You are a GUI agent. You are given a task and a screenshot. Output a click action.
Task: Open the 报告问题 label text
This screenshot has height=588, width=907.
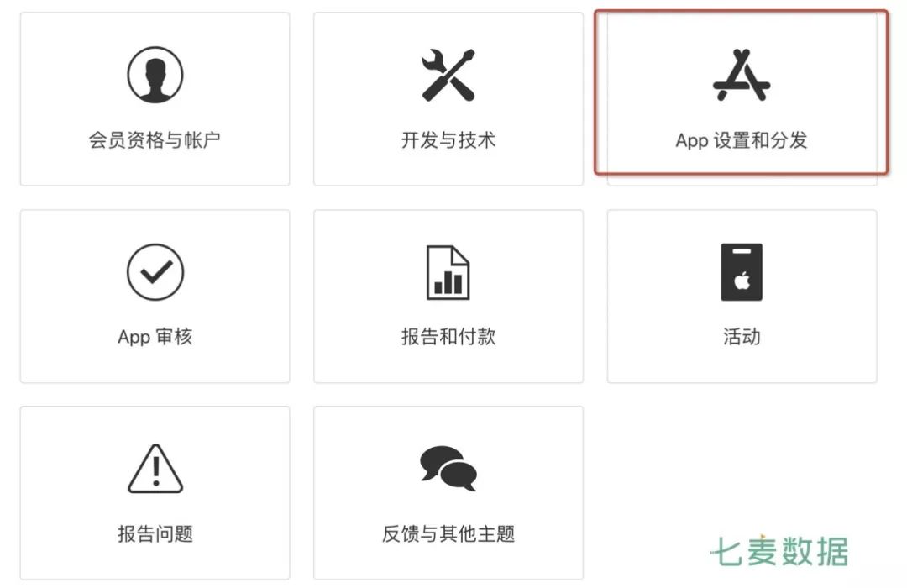click(155, 533)
